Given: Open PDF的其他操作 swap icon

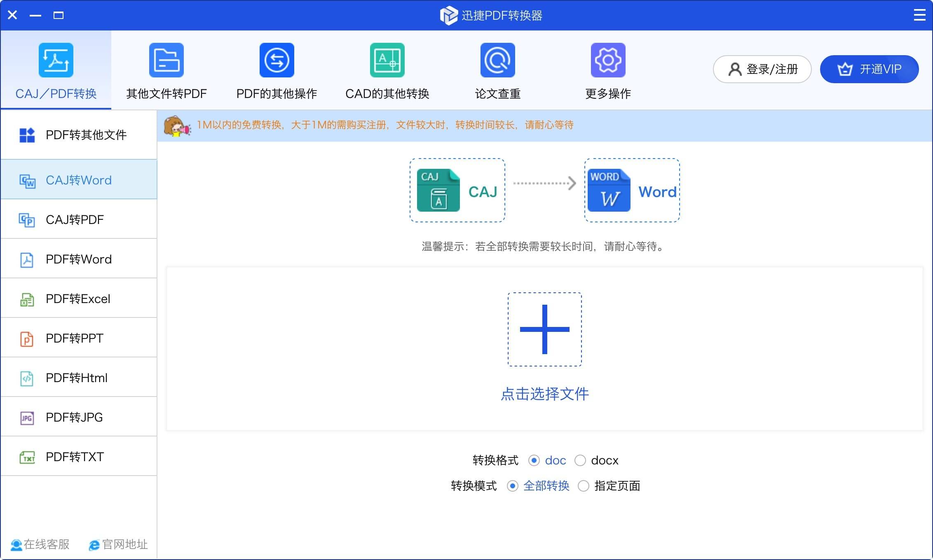Looking at the screenshot, I should [277, 60].
